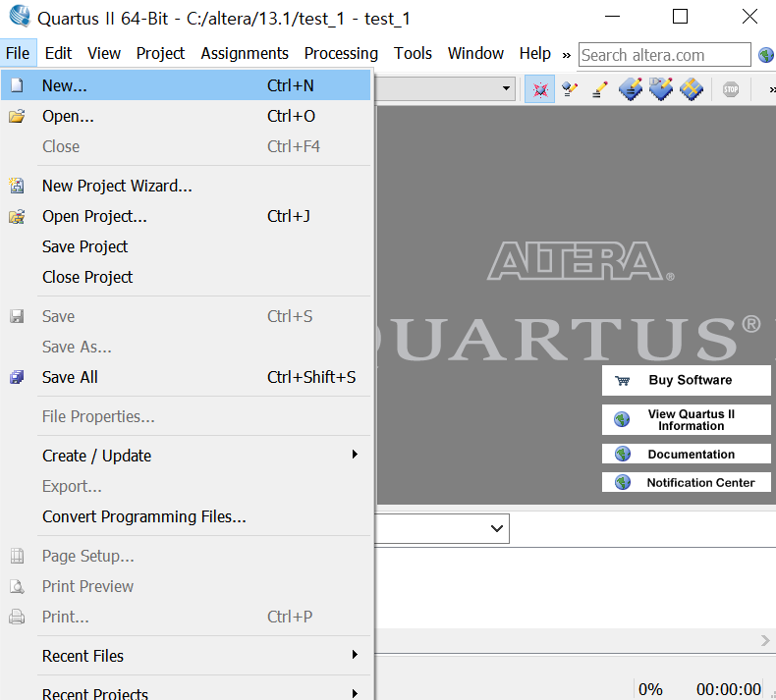Click the 0% progress indicator in status bar

[x=650, y=689]
